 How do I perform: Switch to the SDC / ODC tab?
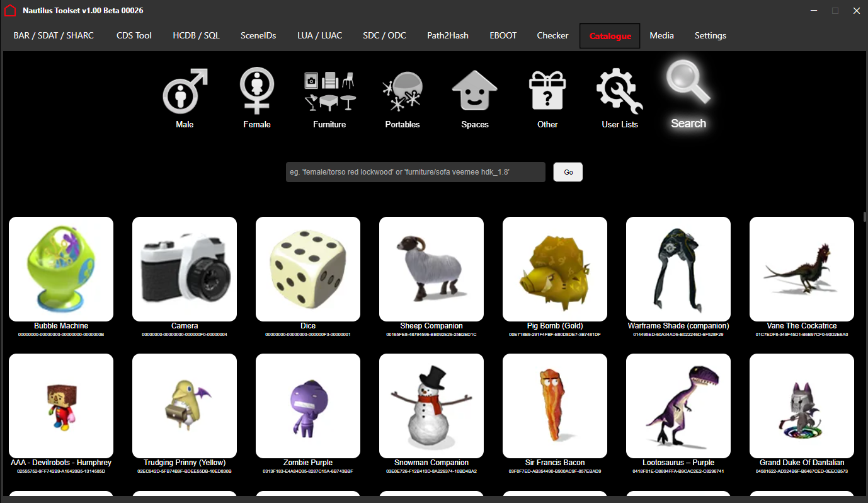point(384,35)
